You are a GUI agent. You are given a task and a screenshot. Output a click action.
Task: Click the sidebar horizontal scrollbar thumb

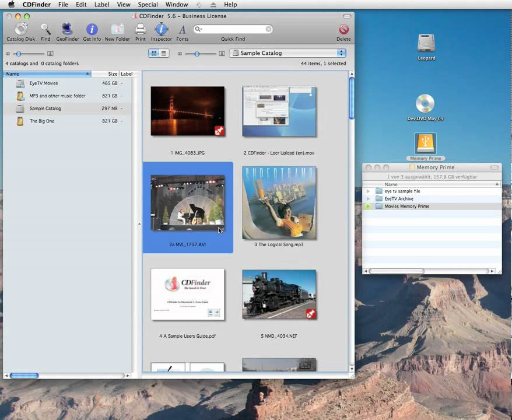tap(24, 376)
